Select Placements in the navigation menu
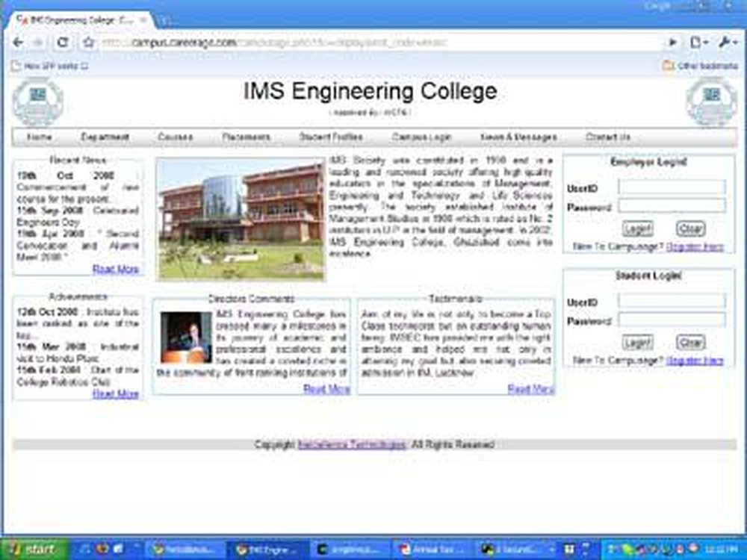The width and height of the screenshot is (747, 560). pos(246,137)
